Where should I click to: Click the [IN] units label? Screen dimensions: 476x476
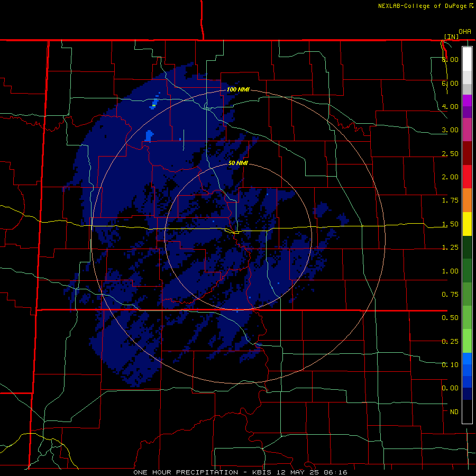pyautogui.click(x=452, y=36)
